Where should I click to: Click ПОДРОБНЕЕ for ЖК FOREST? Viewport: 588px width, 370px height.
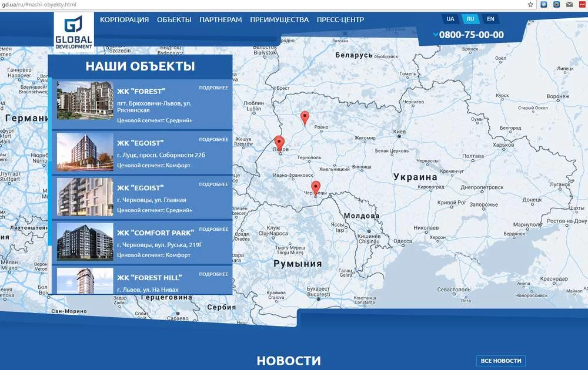click(x=213, y=88)
